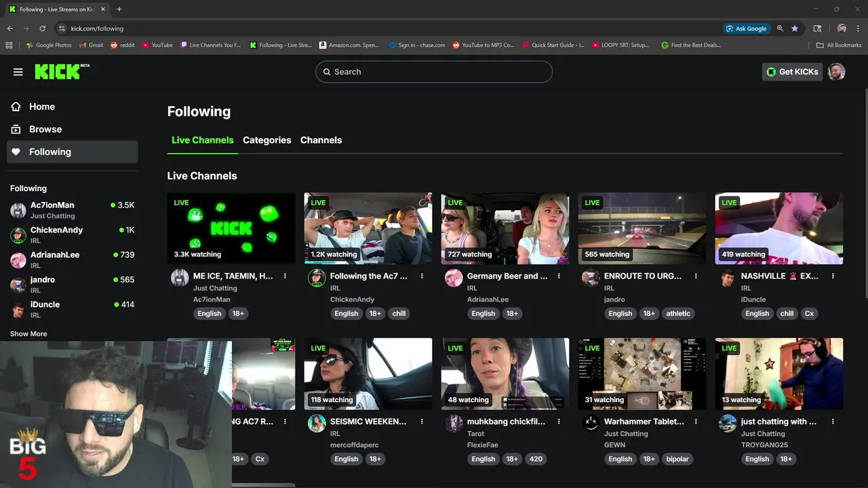Click the bipolar tag on GEWN card
This screenshot has width=868, height=488.
[677, 459]
